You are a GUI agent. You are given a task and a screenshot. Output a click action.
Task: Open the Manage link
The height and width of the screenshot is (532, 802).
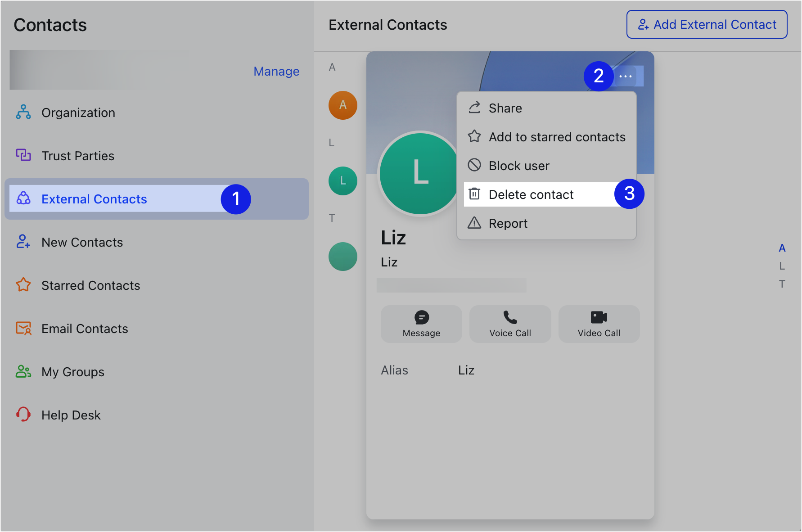click(276, 71)
